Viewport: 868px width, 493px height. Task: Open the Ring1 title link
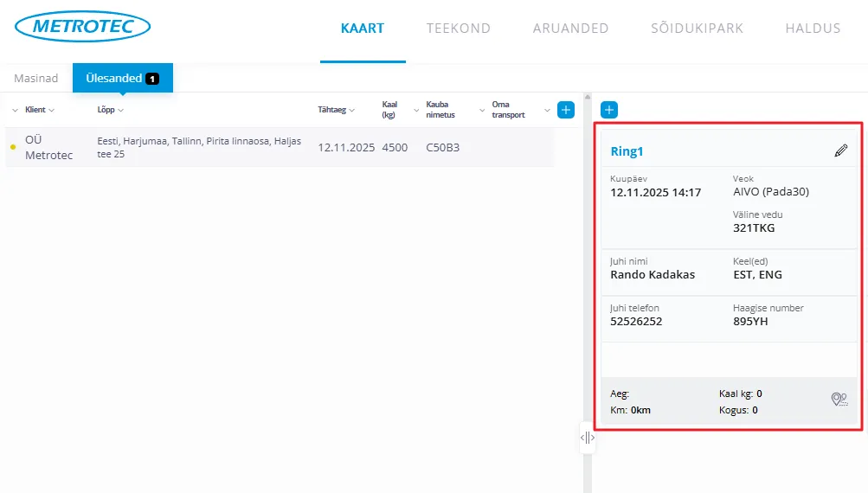pyautogui.click(x=627, y=151)
